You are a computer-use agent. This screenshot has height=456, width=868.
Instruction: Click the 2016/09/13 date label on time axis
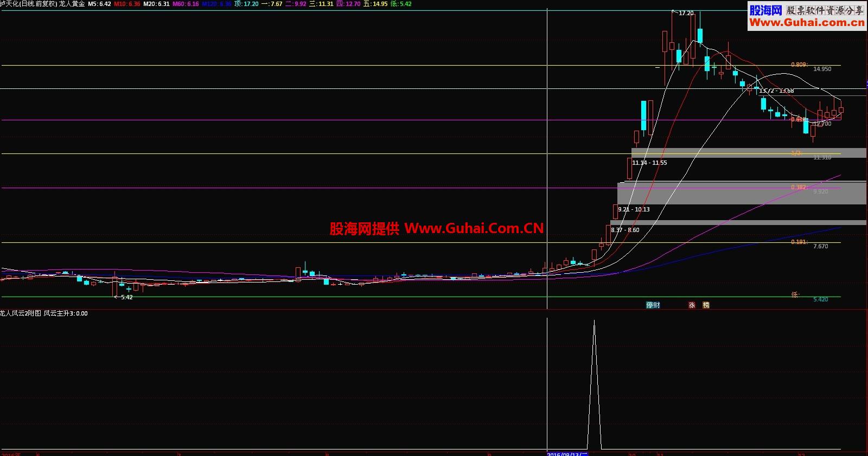point(567,454)
